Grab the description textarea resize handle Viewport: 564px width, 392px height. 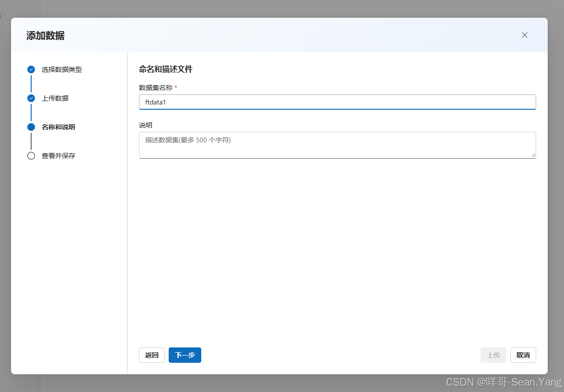pyautogui.click(x=533, y=155)
